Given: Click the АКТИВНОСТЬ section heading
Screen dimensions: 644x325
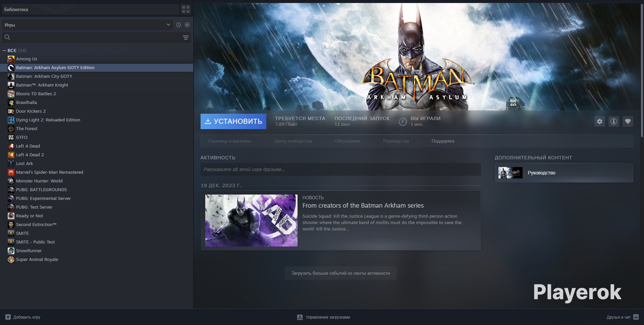Looking at the screenshot, I should point(218,158).
